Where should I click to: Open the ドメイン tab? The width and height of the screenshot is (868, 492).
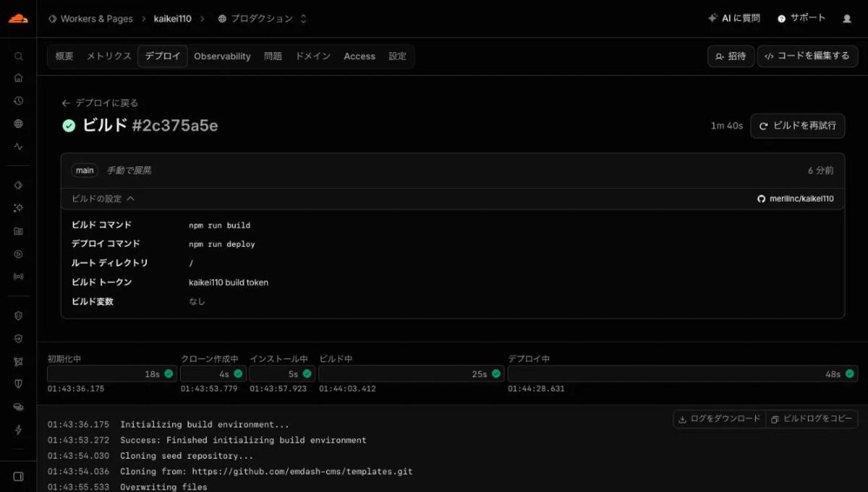[x=312, y=56]
